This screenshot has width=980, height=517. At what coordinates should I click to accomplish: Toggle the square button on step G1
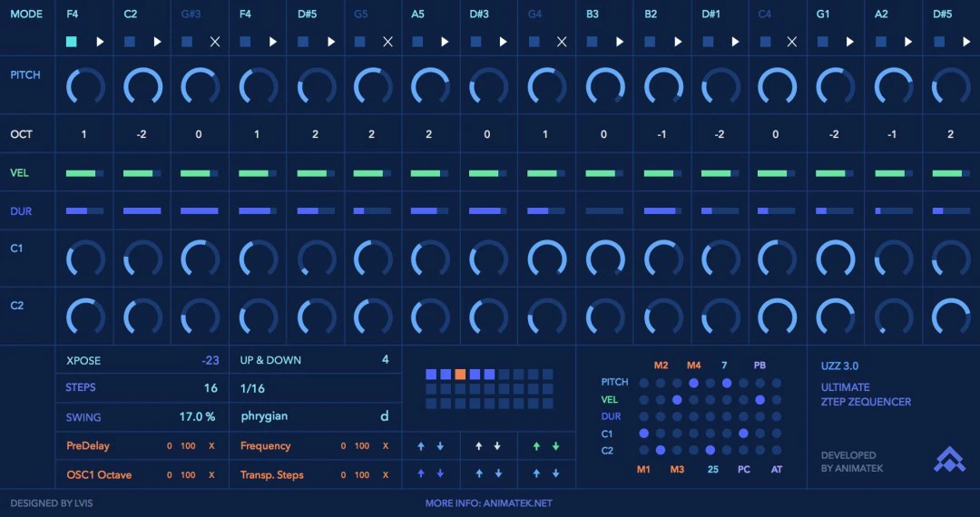pos(822,42)
